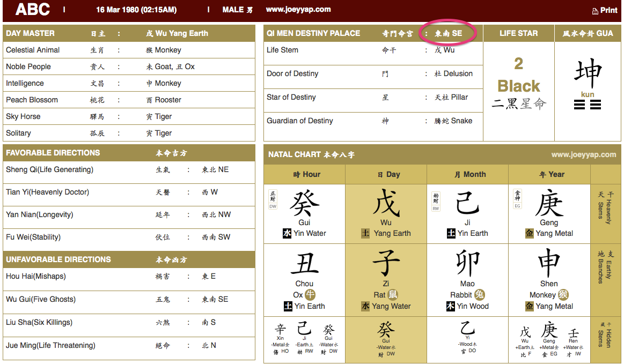Click the Kun trigram symbol
The height and width of the screenshot is (364, 624).
[x=588, y=105]
